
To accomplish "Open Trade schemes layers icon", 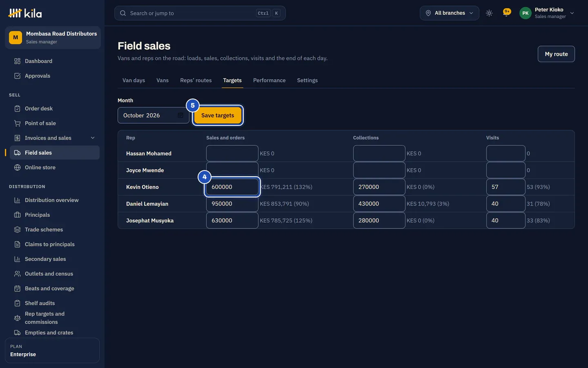I will [17, 229].
